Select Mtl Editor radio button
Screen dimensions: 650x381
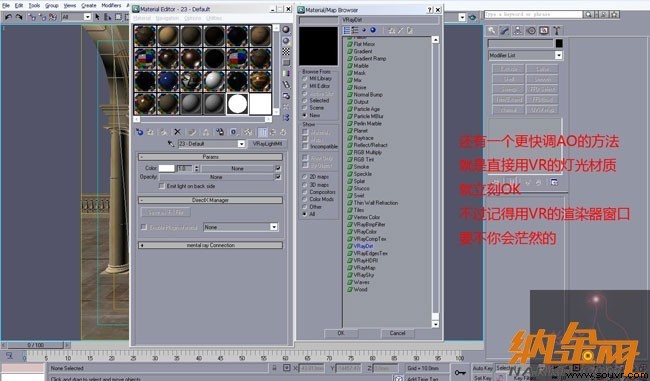tap(305, 86)
